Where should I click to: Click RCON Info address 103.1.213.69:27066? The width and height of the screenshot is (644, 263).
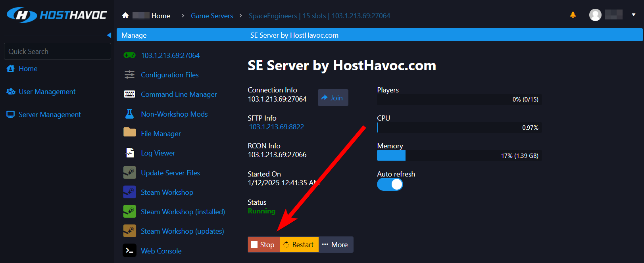pyautogui.click(x=277, y=155)
